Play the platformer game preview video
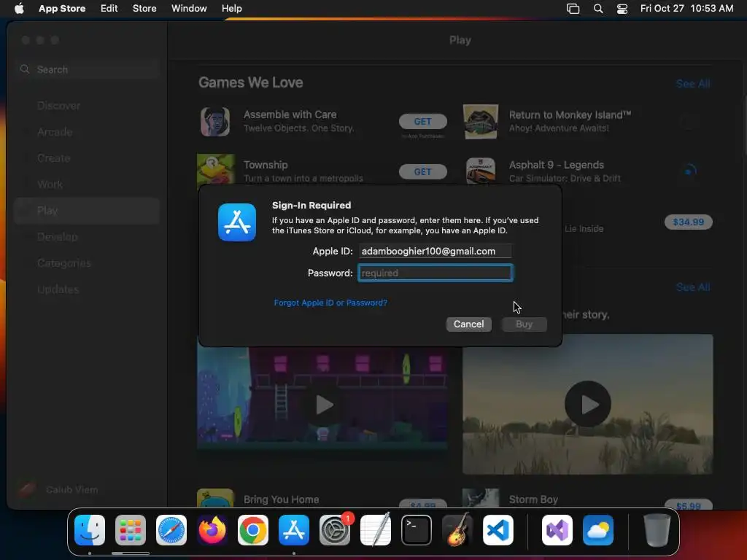This screenshot has height=560, width=747. [x=324, y=405]
